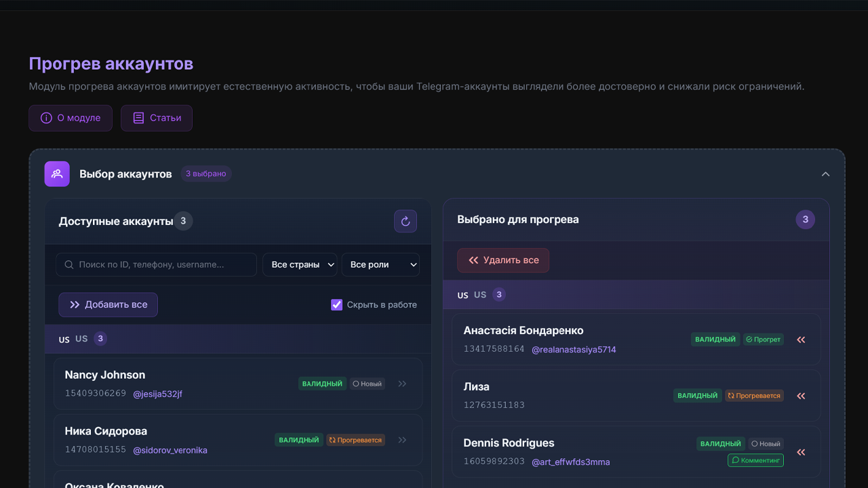Open the 'Все роли' roles dropdown
The width and height of the screenshot is (868, 488).
point(380,264)
